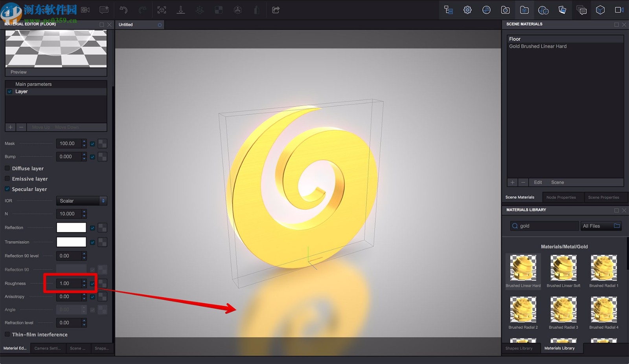629x364 pixels.
Task: Click the Edit button under Scene Materials
Action: pos(537,182)
